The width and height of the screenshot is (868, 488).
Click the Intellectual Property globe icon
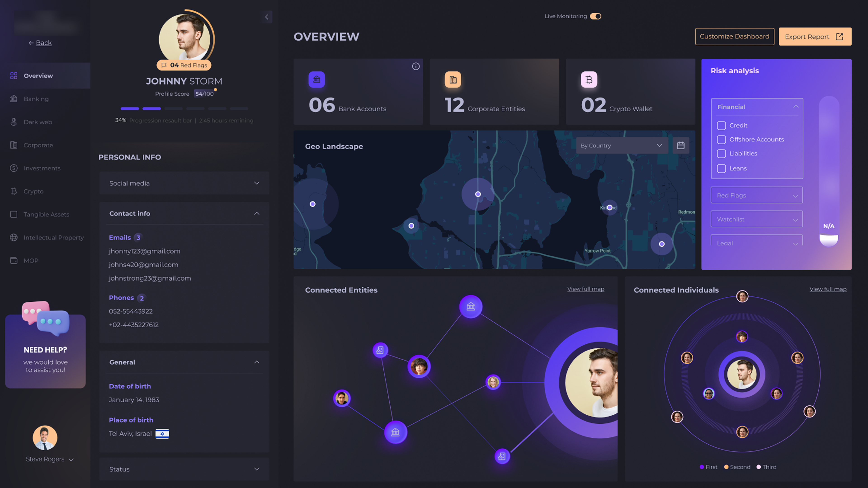pyautogui.click(x=14, y=237)
